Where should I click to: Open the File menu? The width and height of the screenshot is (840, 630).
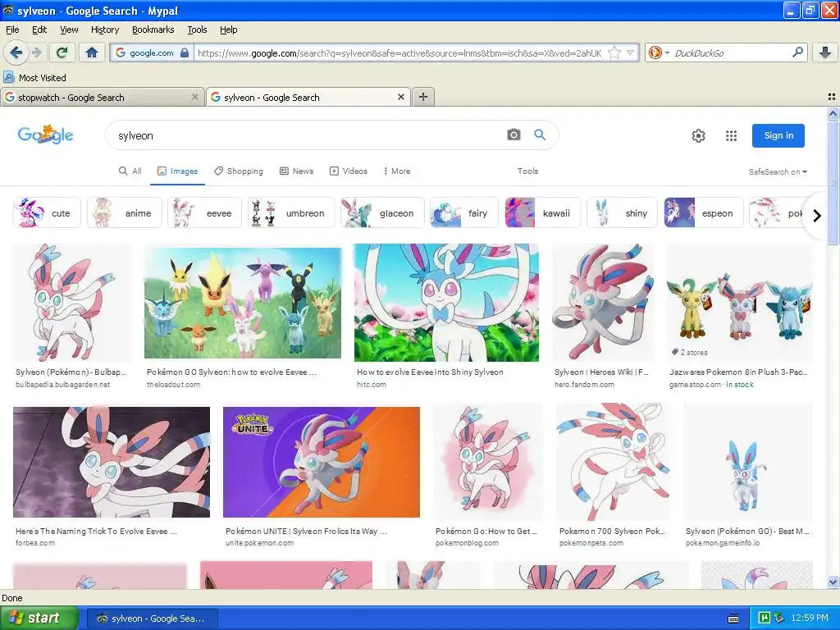coord(12,30)
